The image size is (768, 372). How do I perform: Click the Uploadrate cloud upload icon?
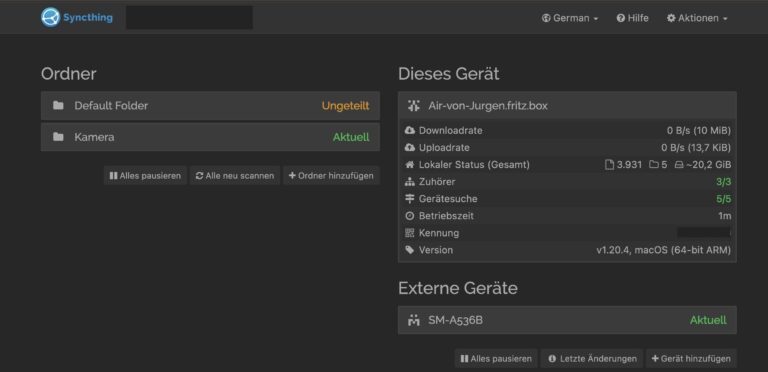[410, 147]
